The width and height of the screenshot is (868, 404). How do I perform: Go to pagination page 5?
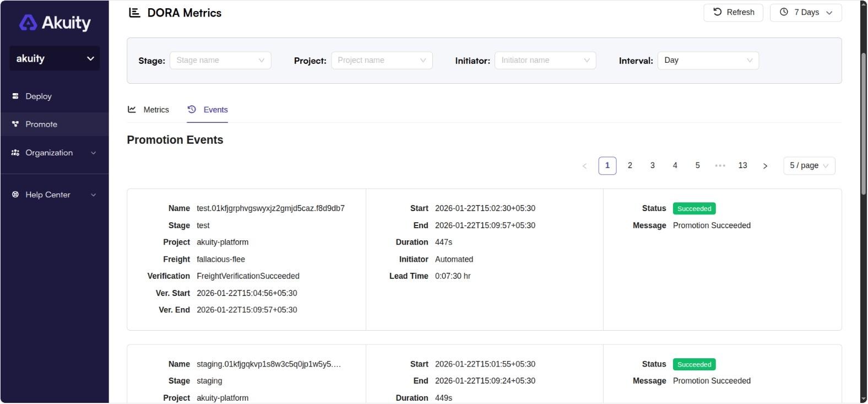[698, 166]
